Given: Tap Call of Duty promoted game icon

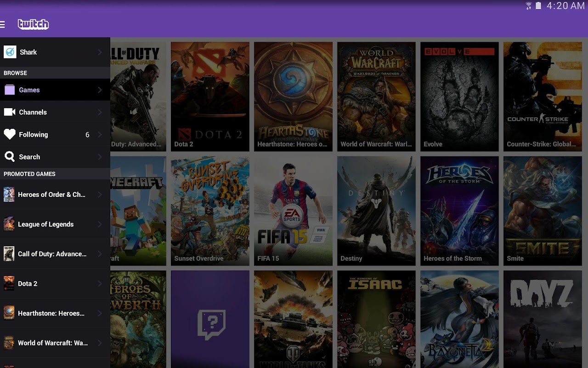Looking at the screenshot, I should tap(9, 254).
